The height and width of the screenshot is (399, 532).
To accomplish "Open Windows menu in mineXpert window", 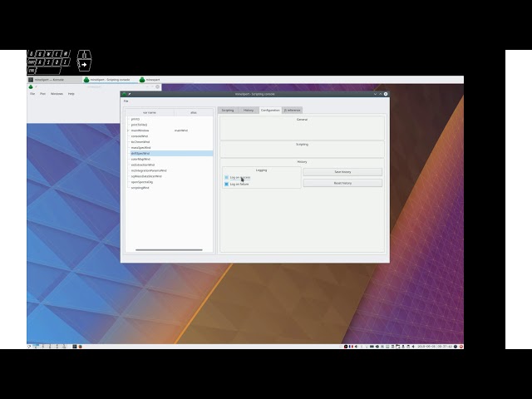I will tap(57, 94).
